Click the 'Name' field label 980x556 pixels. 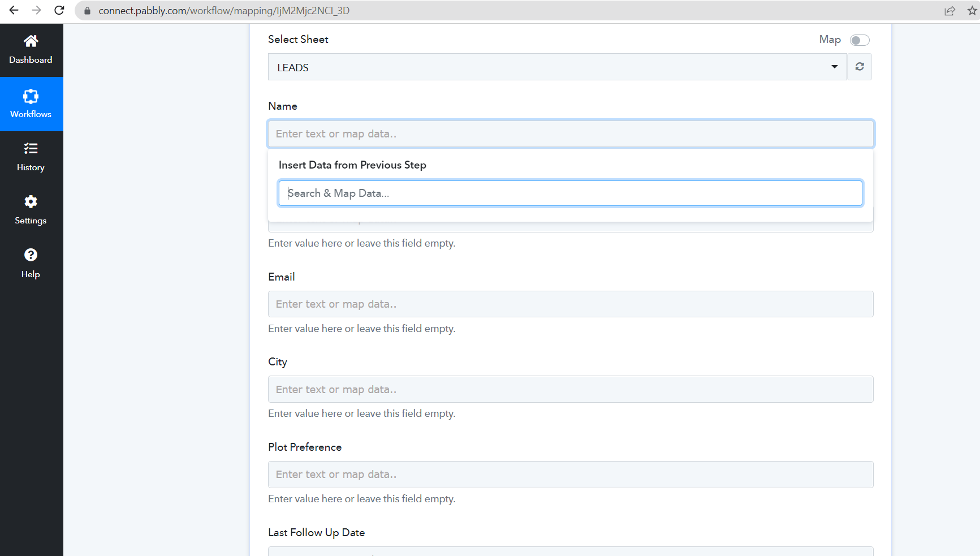[283, 106]
